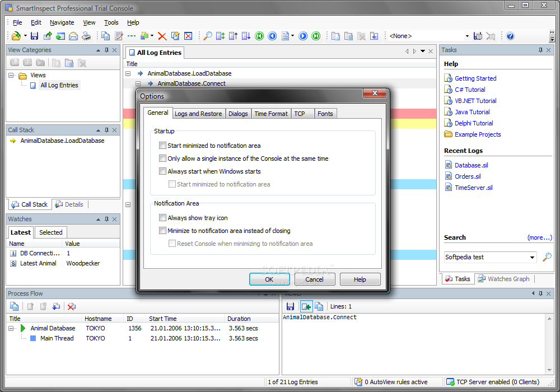Open the Getting Started help link
This screenshot has width=560, height=392.
pos(475,78)
